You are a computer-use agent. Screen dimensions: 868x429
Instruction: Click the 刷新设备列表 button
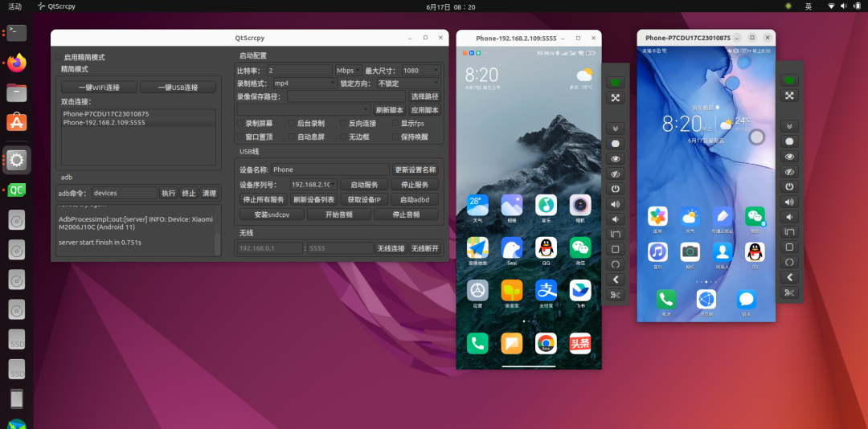pos(313,199)
